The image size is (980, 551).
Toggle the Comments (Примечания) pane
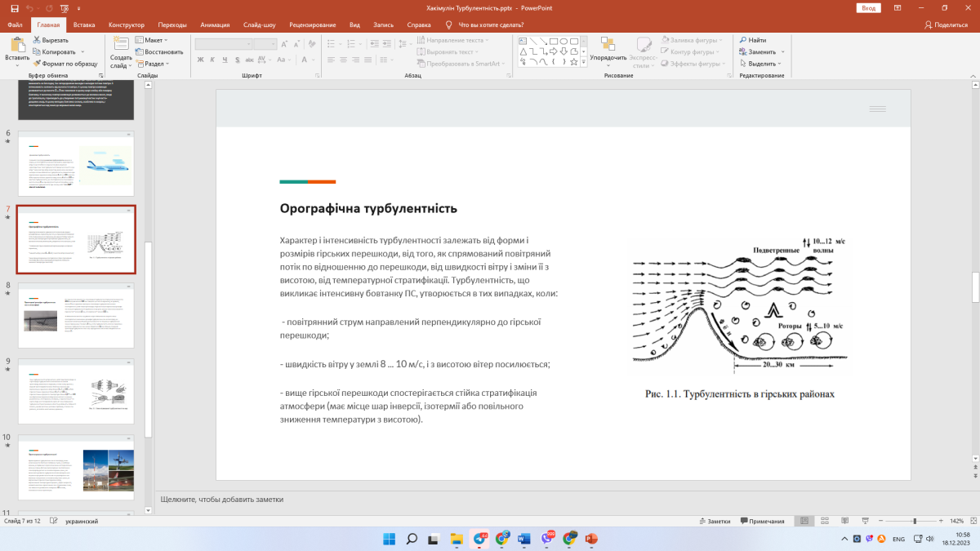coord(761,521)
